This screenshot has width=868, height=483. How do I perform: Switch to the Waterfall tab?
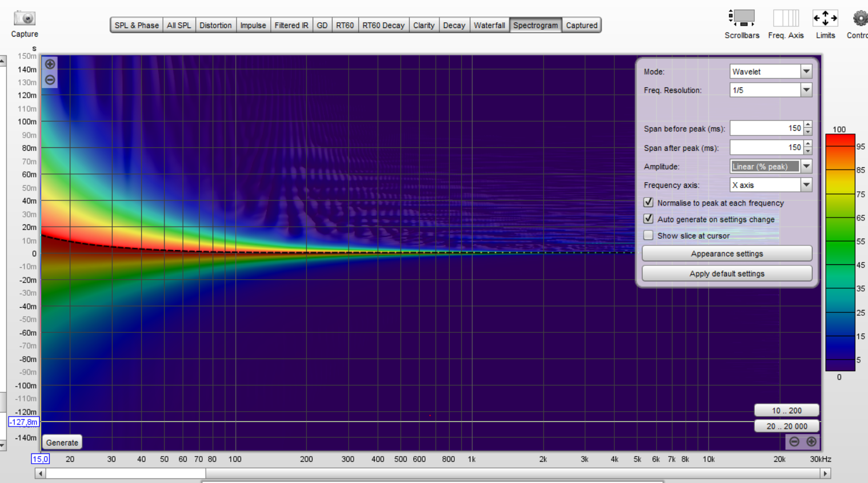click(x=489, y=25)
